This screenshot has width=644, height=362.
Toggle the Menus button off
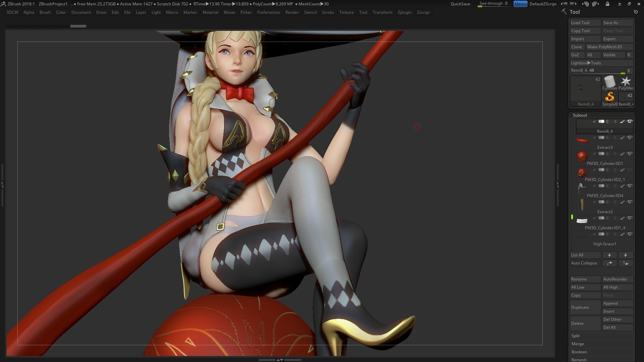[520, 4]
